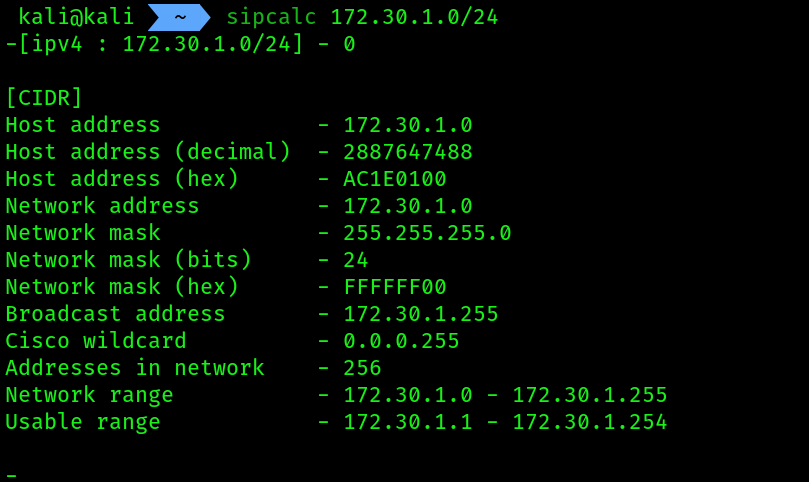Click the network mask 255.255.255.0 value

[x=427, y=233]
